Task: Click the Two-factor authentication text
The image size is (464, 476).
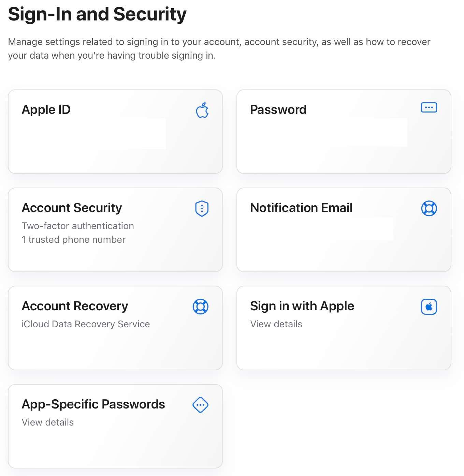Action: (x=77, y=226)
